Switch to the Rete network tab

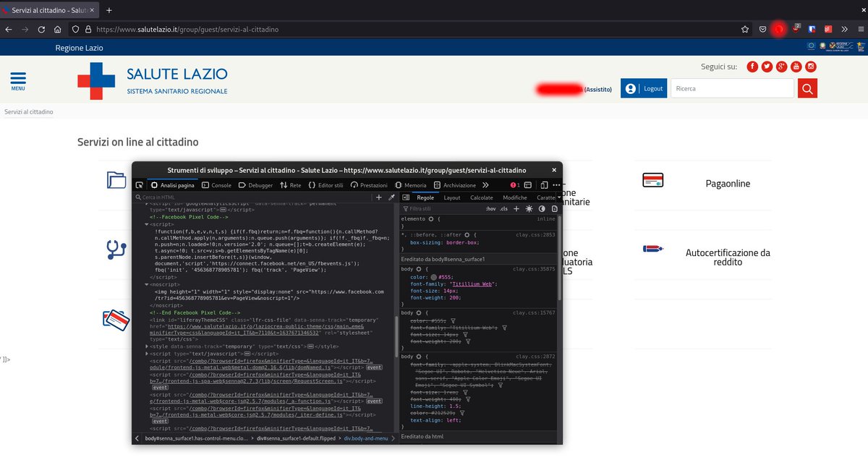291,185
